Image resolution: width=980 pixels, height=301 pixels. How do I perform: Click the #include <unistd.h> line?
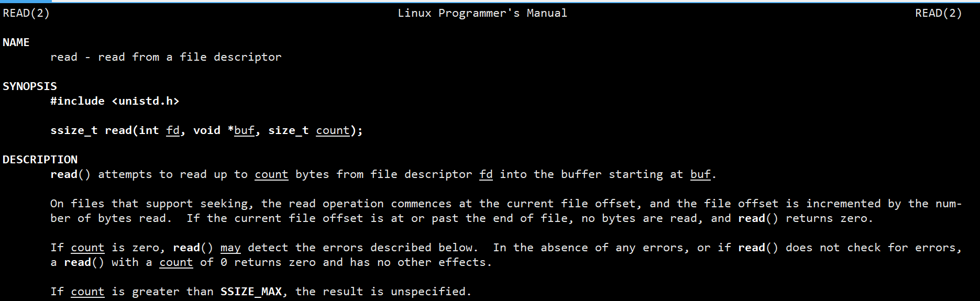point(115,101)
